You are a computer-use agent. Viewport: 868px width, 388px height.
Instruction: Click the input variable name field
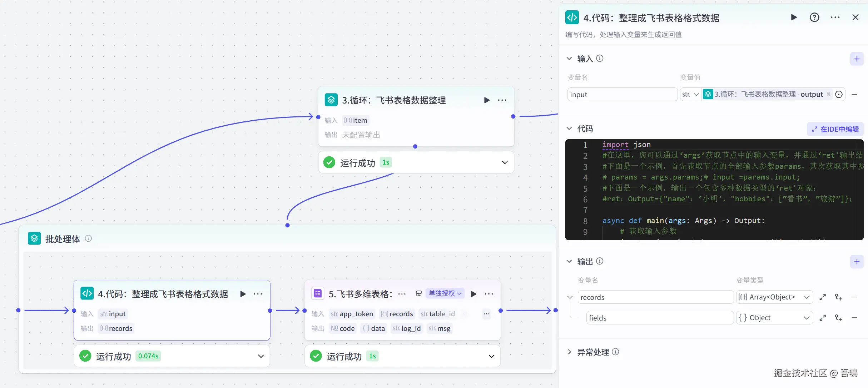coord(622,95)
